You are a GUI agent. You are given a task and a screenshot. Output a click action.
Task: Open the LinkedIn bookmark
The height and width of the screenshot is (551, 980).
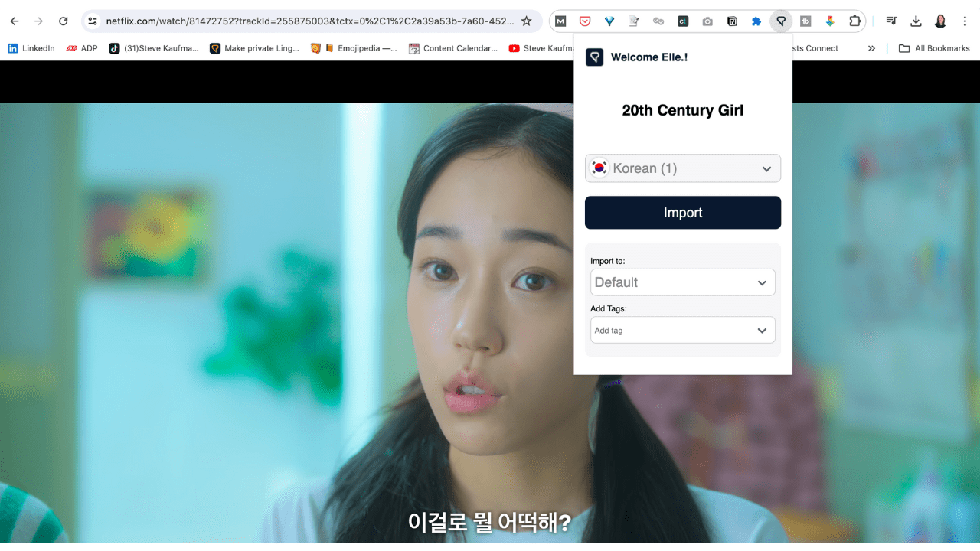pos(31,48)
